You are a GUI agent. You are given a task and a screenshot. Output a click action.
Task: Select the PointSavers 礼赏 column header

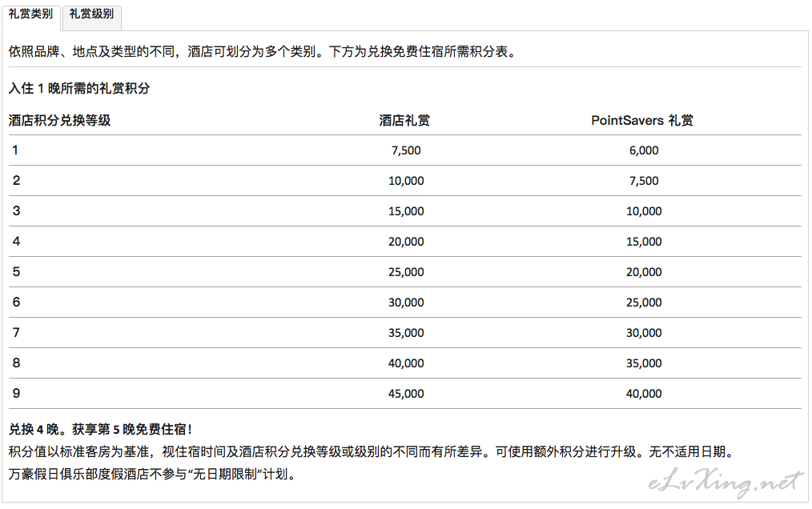(642, 120)
